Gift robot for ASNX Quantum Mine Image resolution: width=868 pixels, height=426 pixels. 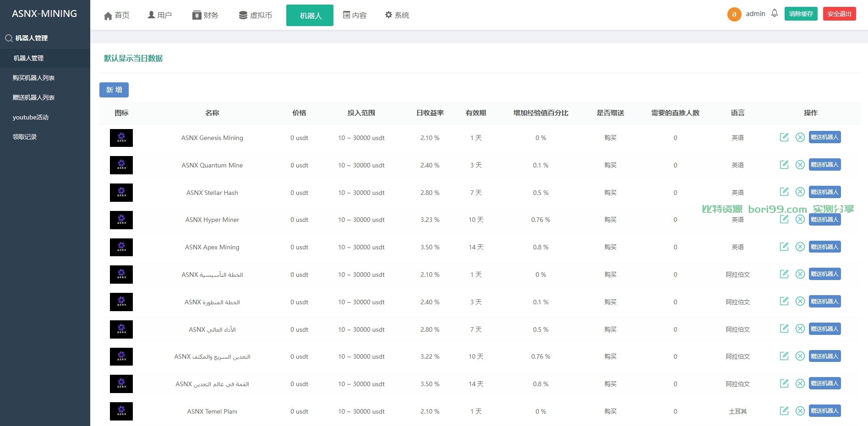click(825, 165)
